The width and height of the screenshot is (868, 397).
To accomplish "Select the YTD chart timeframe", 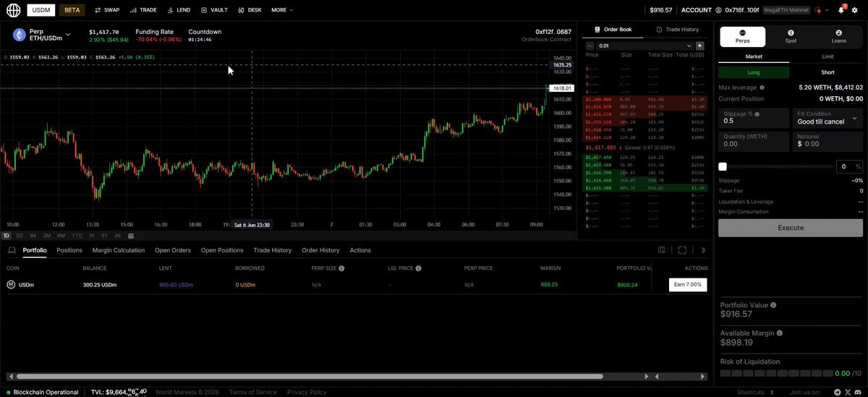I will (x=77, y=236).
